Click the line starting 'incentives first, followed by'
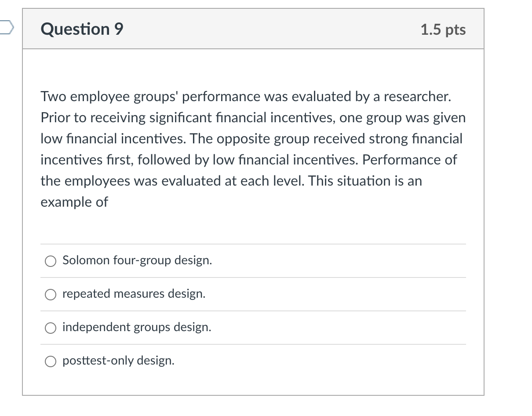The width and height of the screenshot is (532, 416). click(x=249, y=160)
